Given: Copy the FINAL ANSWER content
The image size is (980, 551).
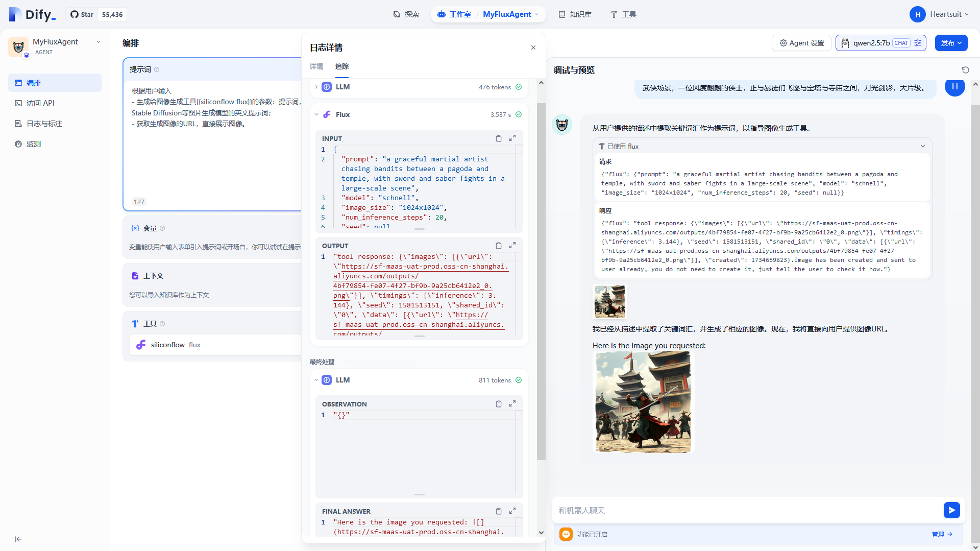Looking at the screenshot, I should [499, 511].
